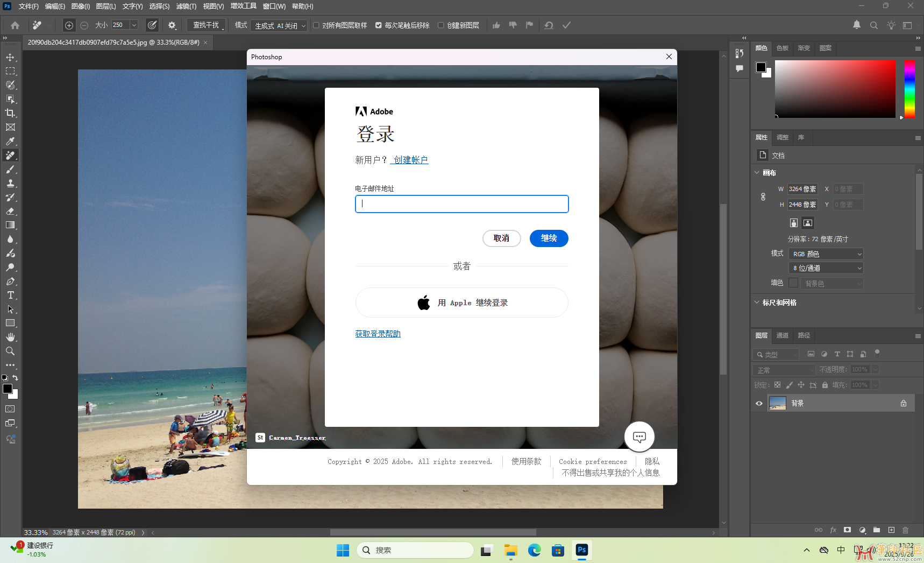Select the Hand tool

10,337
